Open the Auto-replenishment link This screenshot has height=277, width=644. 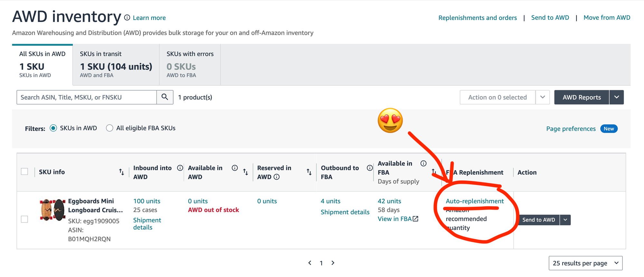(x=475, y=201)
